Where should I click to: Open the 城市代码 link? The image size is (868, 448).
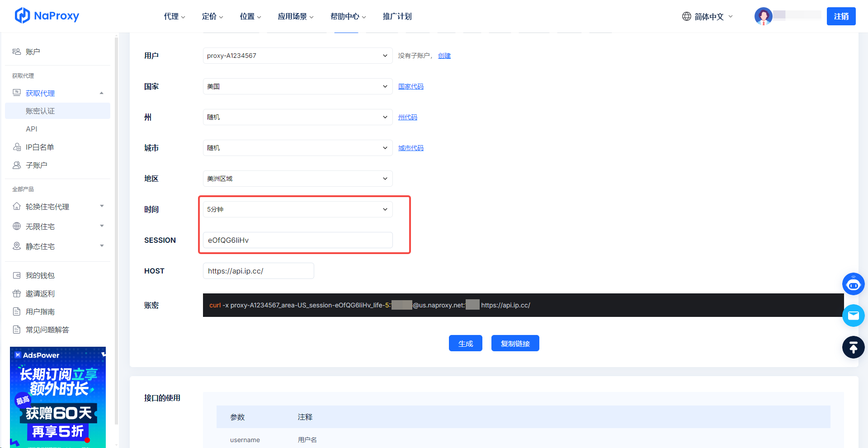410,148
